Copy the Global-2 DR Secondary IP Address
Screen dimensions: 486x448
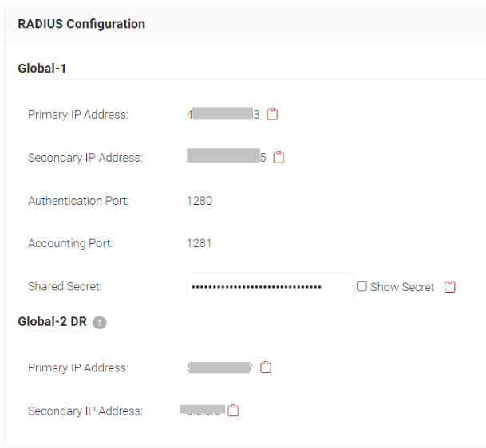tap(233, 411)
